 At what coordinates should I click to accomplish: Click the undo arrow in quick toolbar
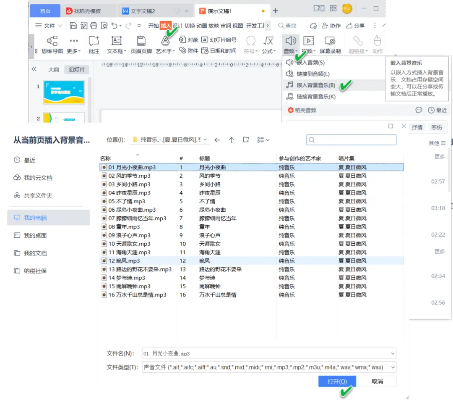tap(114, 25)
